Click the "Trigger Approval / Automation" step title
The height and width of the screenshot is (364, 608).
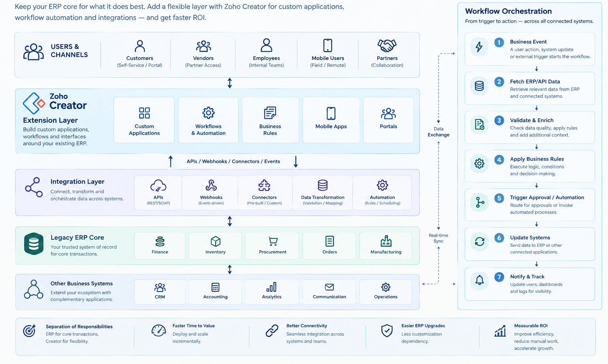547,197
